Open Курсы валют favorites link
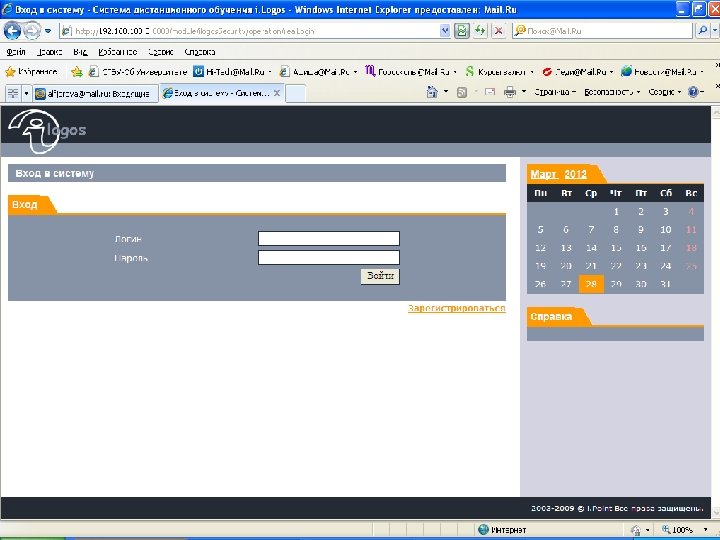Screen dimensions: 720x540 click(496, 72)
